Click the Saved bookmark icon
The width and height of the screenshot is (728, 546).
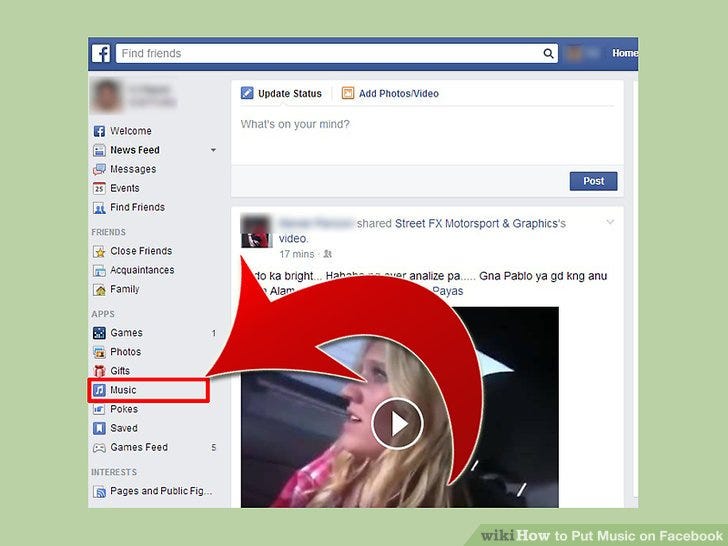point(99,428)
